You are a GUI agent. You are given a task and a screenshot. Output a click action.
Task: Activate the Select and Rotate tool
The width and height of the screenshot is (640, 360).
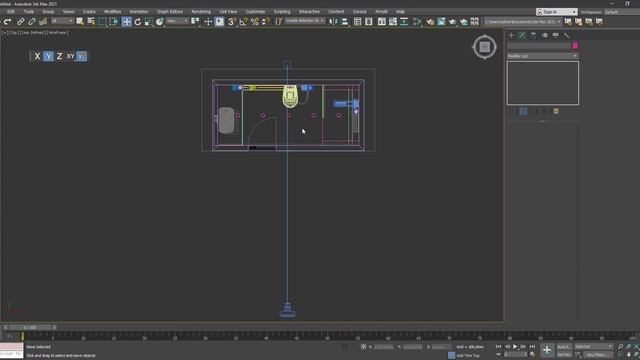[x=138, y=22]
